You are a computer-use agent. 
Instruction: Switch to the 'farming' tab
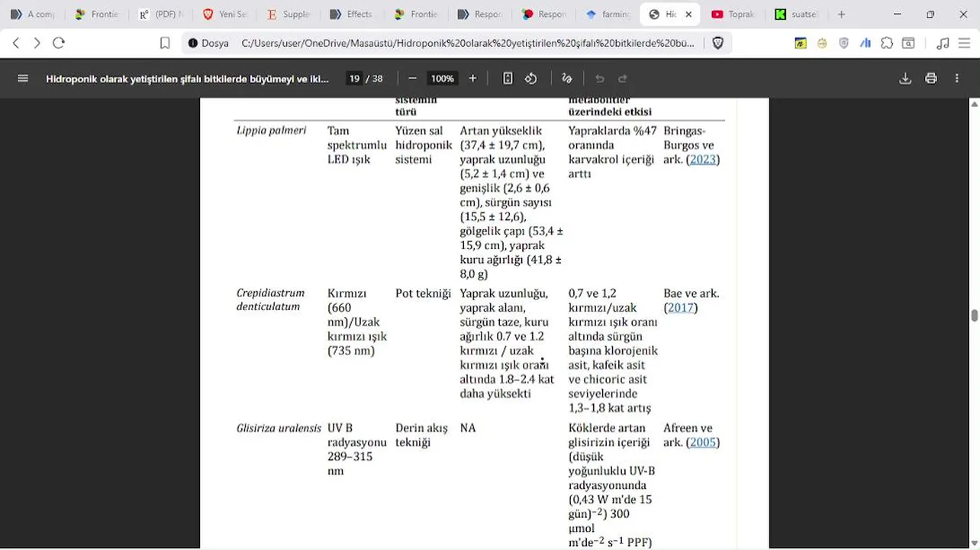tap(608, 14)
